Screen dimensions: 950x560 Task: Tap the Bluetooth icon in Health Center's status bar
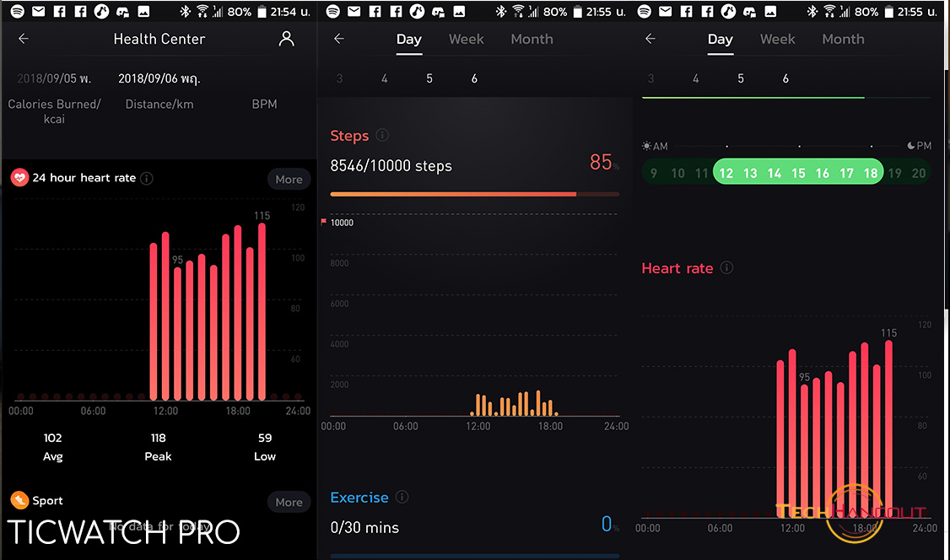[186, 11]
